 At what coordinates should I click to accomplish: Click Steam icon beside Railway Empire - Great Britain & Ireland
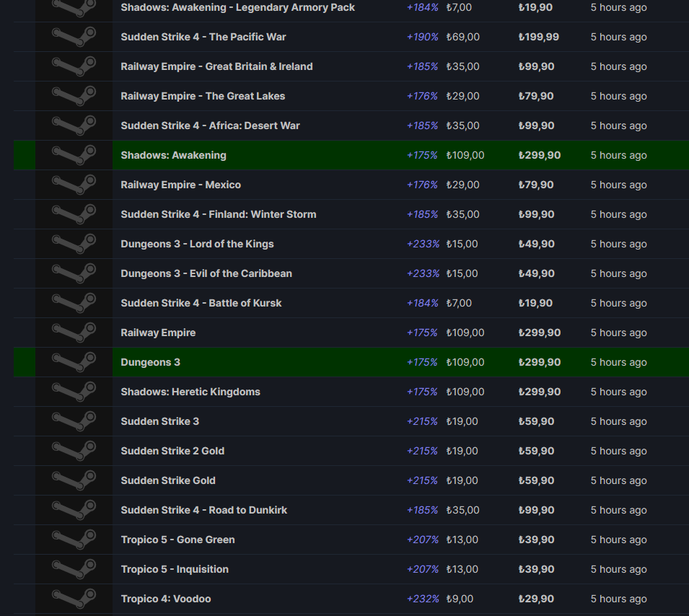click(74, 66)
